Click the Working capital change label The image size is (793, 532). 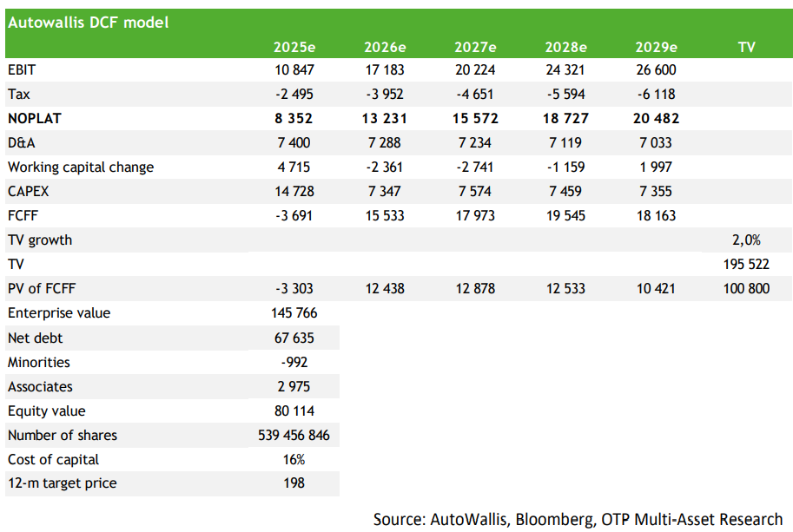coord(81,167)
